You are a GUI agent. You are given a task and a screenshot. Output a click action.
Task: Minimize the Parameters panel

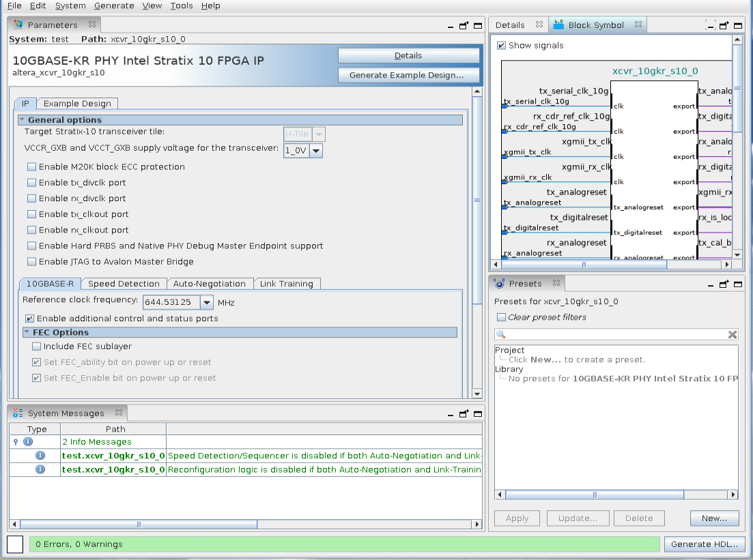[451, 27]
